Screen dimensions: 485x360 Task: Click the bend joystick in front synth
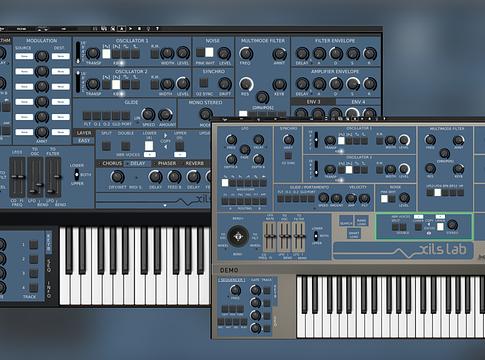(238, 236)
